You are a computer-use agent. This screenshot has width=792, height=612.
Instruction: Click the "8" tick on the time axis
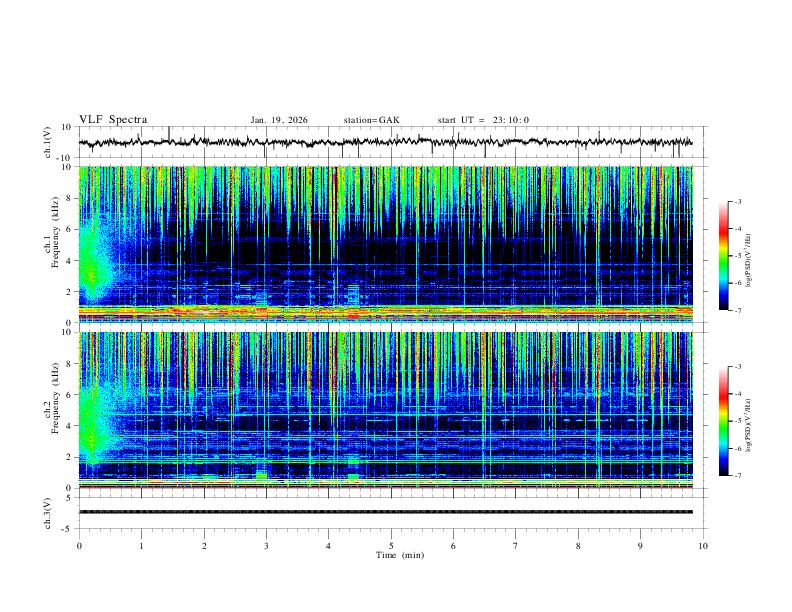(578, 546)
